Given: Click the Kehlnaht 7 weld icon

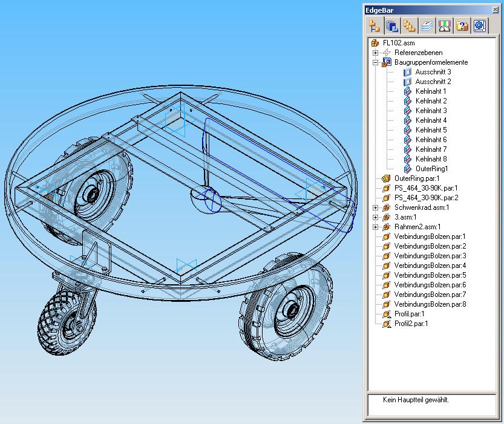Looking at the screenshot, I should click(408, 149).
